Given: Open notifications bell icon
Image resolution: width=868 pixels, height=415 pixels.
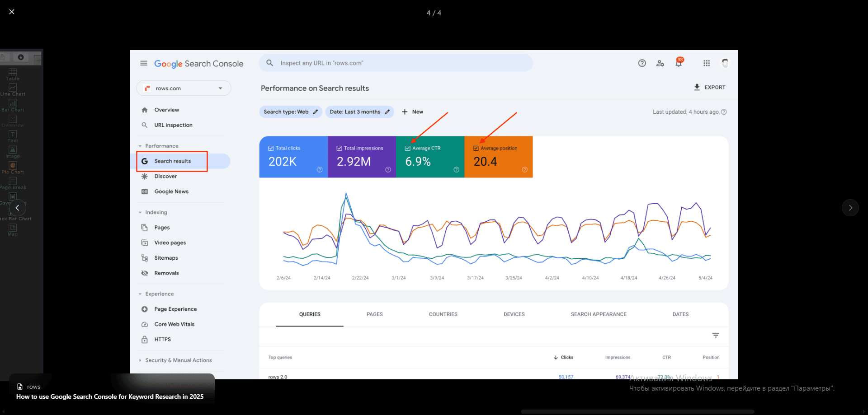Looking at the screenshot, I should (x=679, y=63).
